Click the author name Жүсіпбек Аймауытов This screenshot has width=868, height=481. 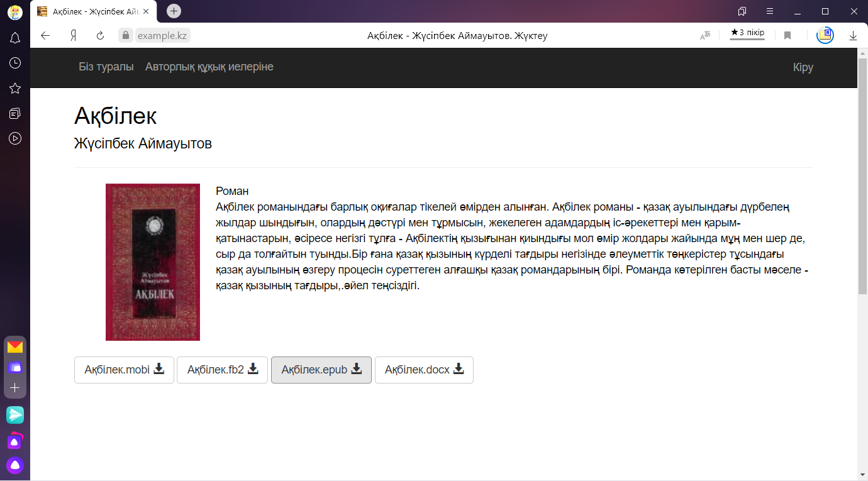point(143,143)
